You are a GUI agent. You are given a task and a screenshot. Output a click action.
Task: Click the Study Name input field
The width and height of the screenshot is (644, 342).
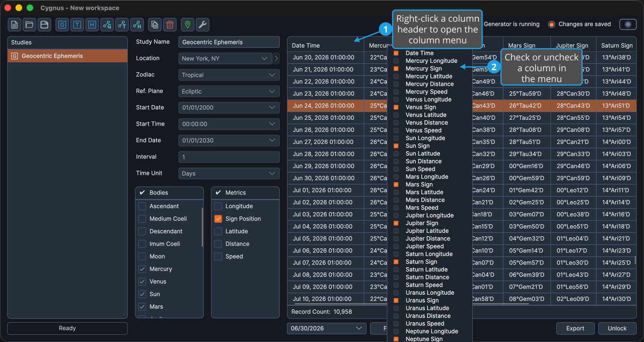229,42
